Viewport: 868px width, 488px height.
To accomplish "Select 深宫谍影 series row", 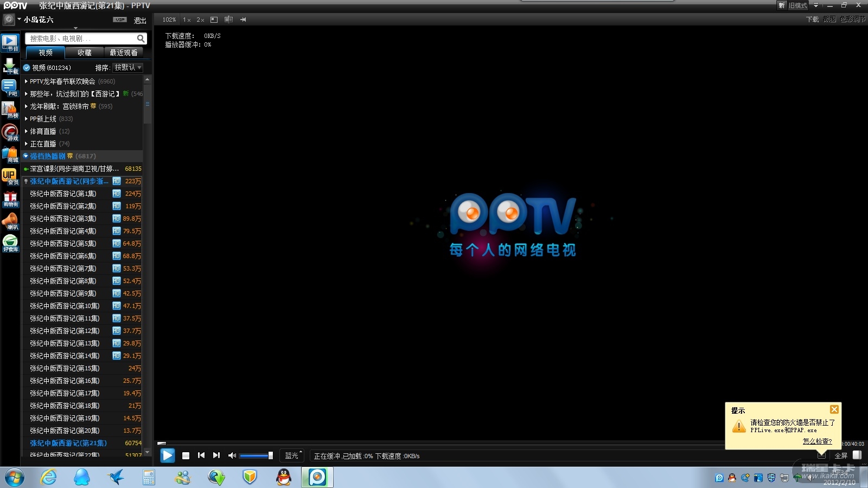I will click(82, 169).
